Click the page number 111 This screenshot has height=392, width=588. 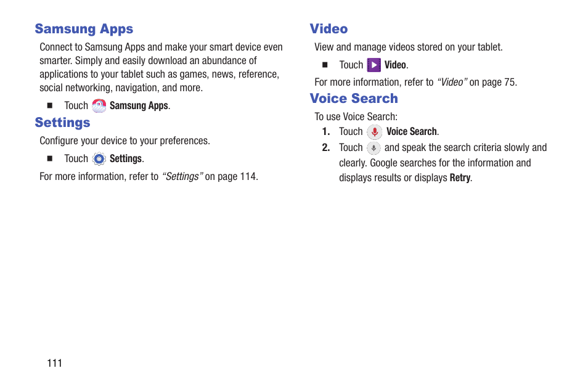pos(54,363)
